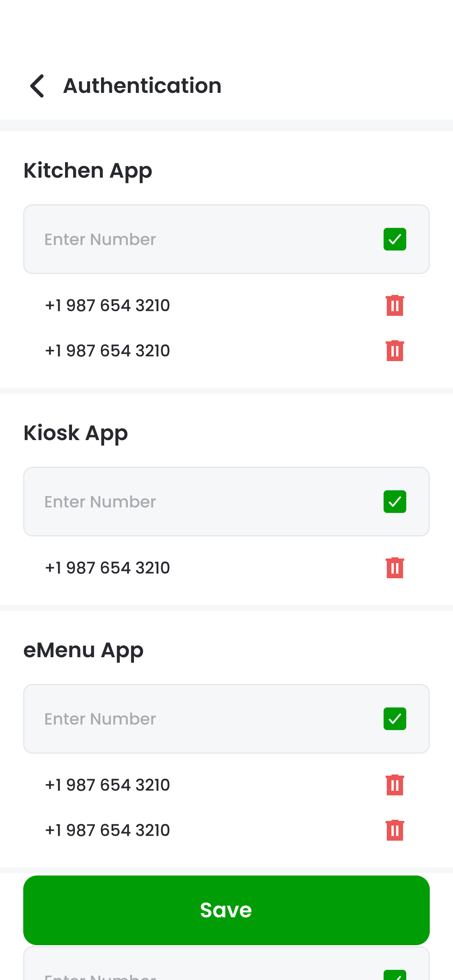Screen dimensions: 453x980
Task: Tap second eMenu App number text
Action: [108, 830]
